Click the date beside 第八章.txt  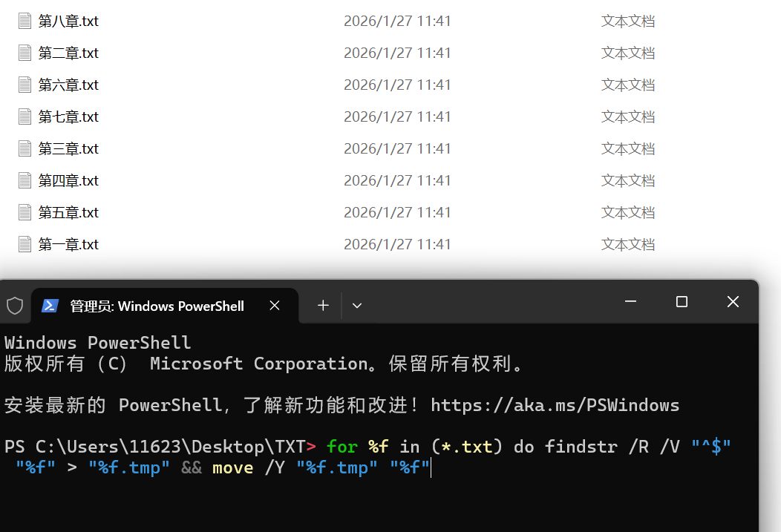[x=397, y=21]
